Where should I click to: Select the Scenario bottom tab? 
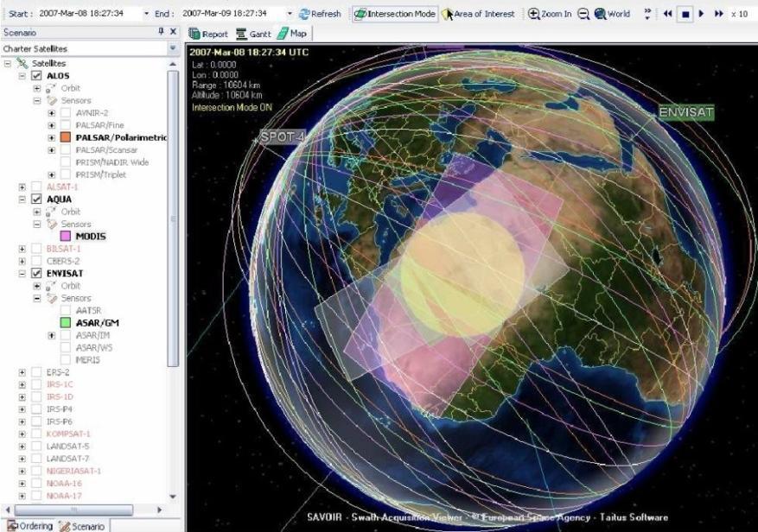(x=81, y=526)
